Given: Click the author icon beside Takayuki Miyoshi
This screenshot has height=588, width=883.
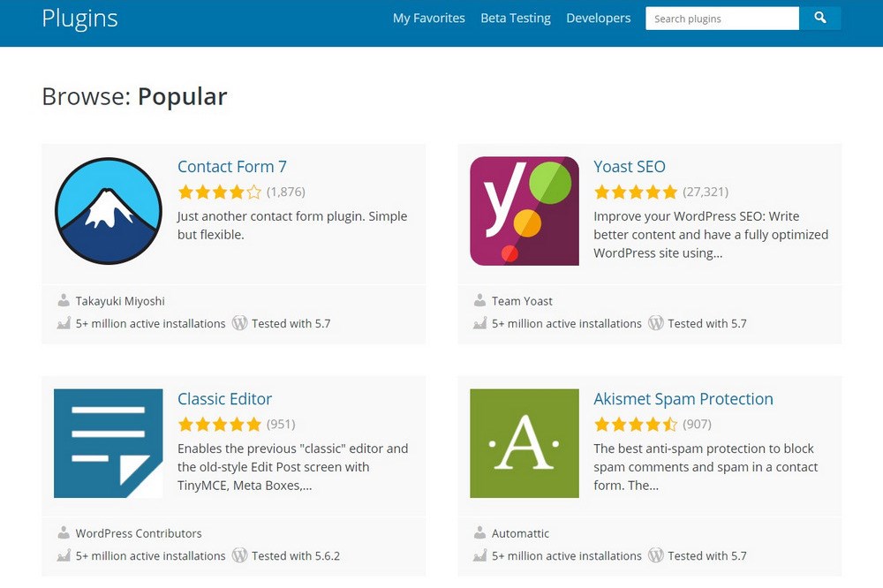Looking at the screenshot, I should tap(64, 301).
